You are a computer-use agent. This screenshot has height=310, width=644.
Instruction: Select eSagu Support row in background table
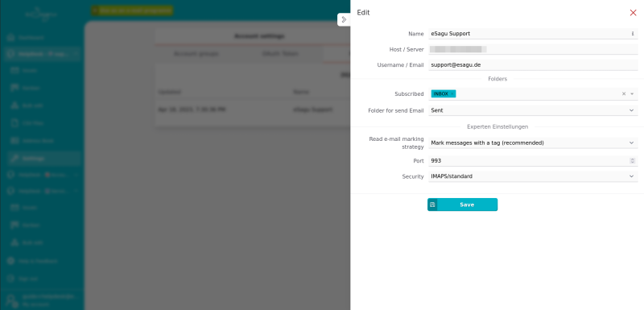coord(253,110)
